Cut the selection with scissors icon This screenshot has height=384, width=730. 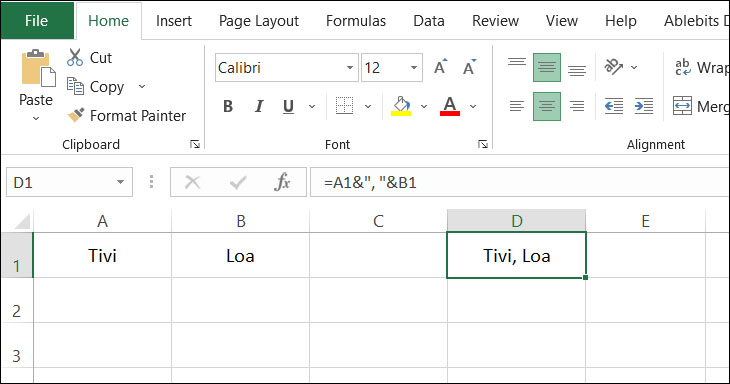pyautogui.click(x=90, y=58)
